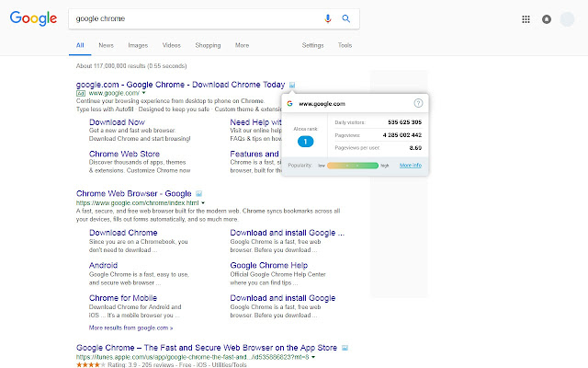Open the More search menu
Viewport: 588px width, 368px height.
click(x=242, y=45)
